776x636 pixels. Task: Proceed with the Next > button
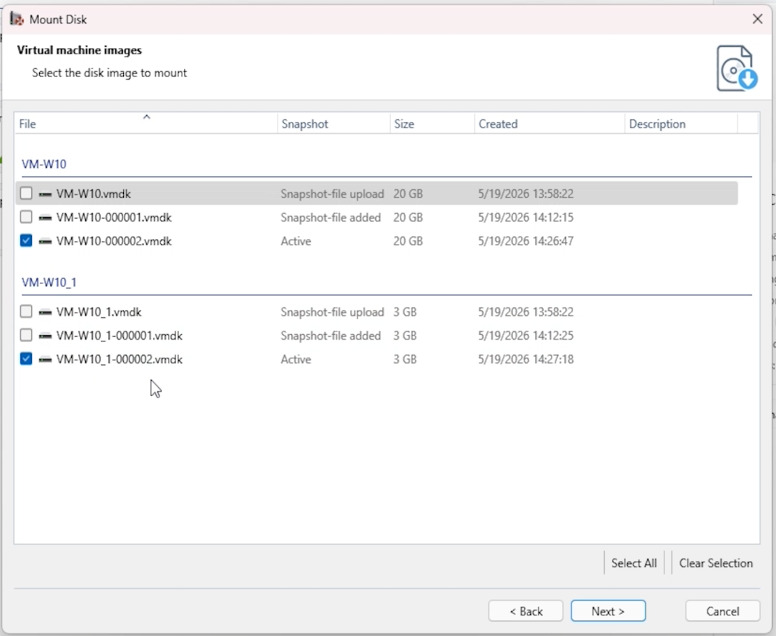coord(608,611)
